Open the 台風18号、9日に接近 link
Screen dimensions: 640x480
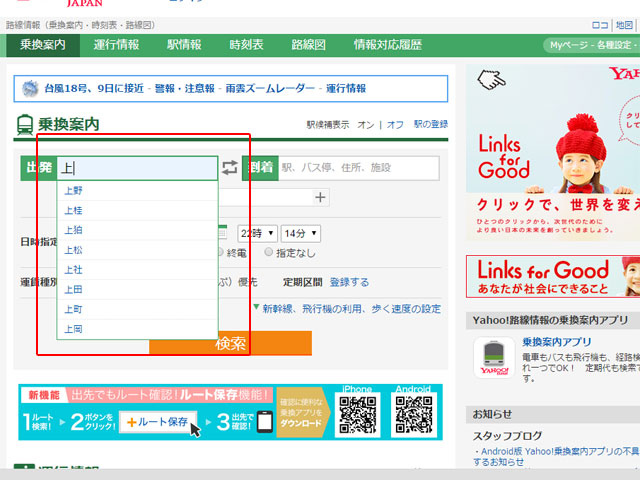[x=94, y=89]
